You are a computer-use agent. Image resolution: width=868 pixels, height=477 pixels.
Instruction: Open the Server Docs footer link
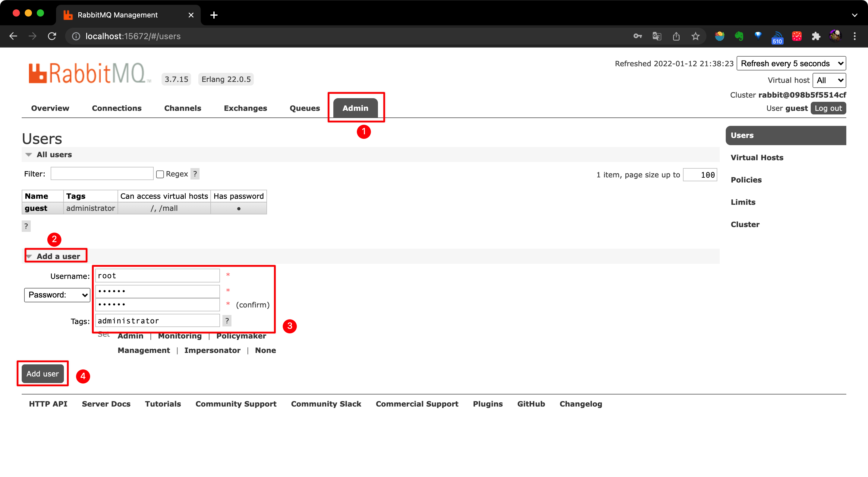tap(106, 404)
